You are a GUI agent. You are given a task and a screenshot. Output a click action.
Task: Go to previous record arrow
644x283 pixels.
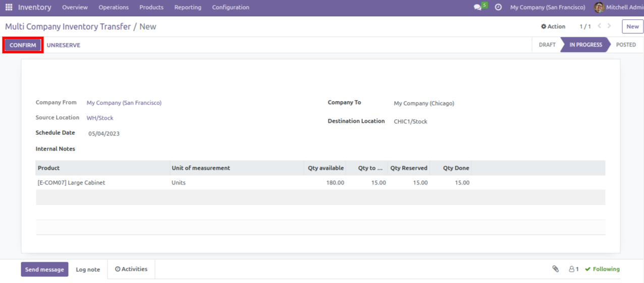tap(600, 26)
